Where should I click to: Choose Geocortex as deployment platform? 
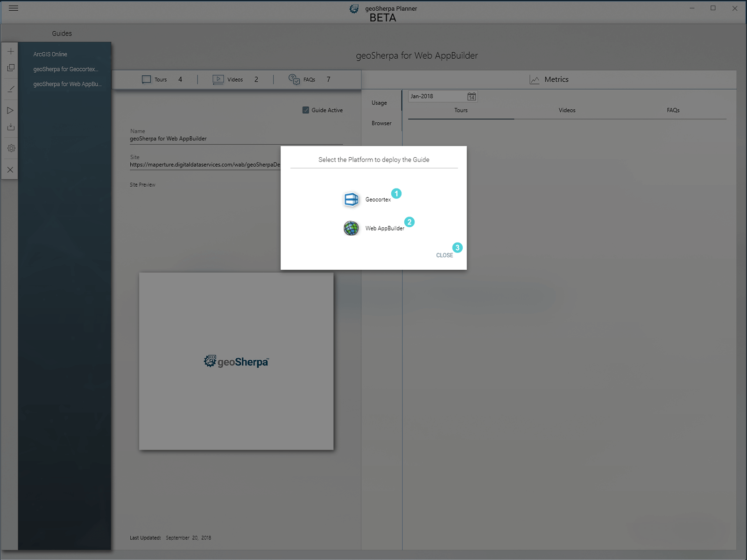pyautogui.click(x=378, y=200)
